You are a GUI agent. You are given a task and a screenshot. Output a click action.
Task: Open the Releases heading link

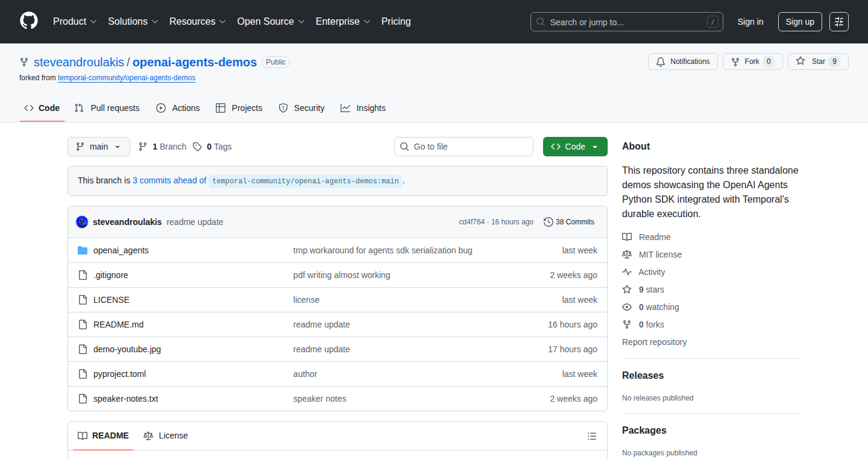[643, 375]
